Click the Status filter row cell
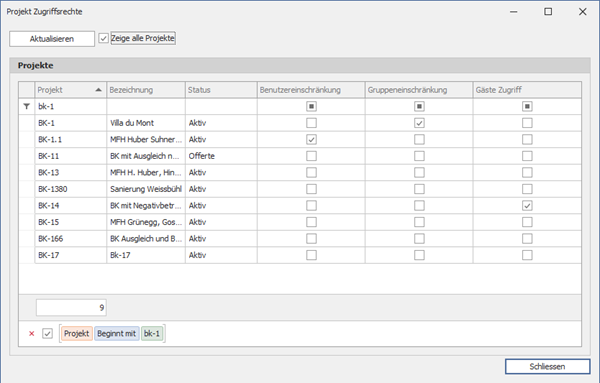 (x=221, y=106)
